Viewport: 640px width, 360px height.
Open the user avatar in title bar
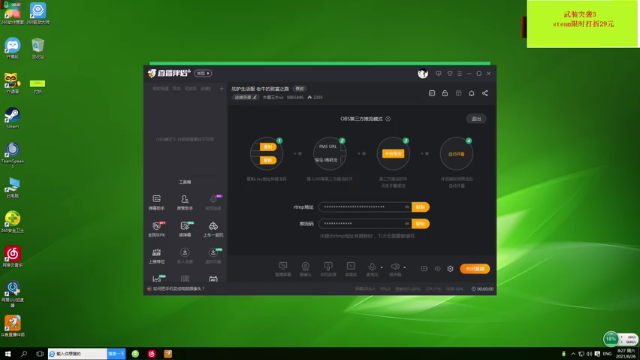click(x=423, y=73)
